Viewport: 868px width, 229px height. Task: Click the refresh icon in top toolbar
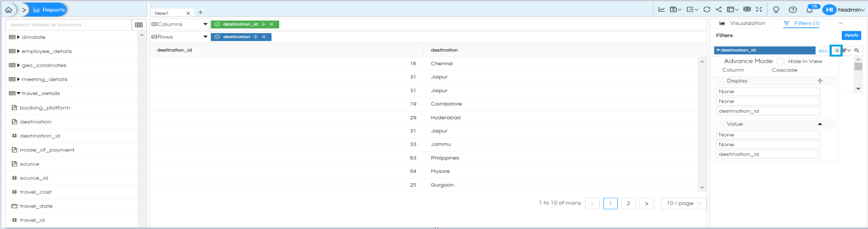(707, 10)
